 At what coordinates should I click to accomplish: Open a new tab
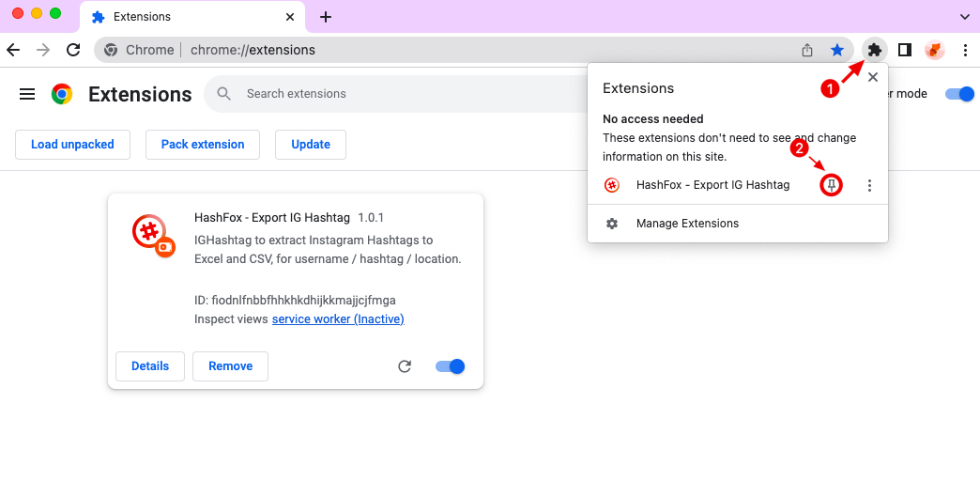(325, 17)
